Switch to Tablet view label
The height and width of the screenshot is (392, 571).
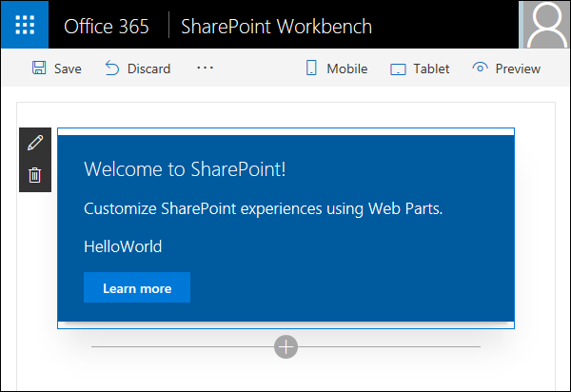[x=431, y=69]
